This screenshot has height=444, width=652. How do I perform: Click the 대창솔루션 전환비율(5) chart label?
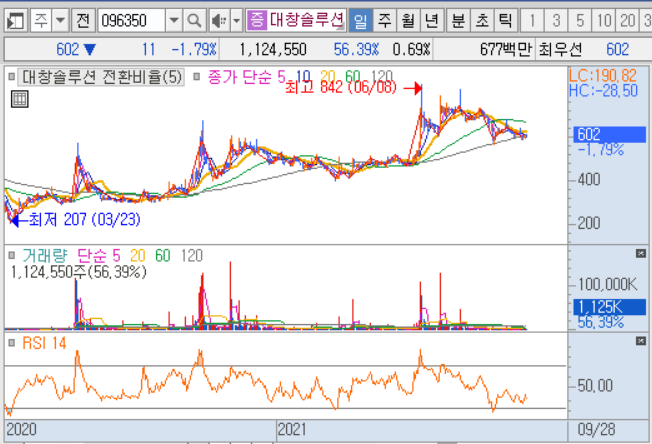tap(101, 77)
